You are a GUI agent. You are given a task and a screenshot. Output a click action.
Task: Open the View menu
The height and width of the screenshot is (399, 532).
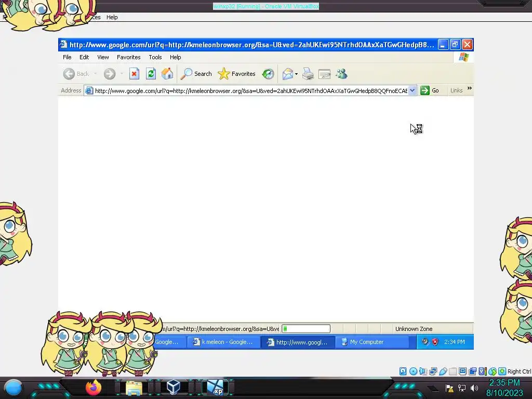(x=103, y=57)
